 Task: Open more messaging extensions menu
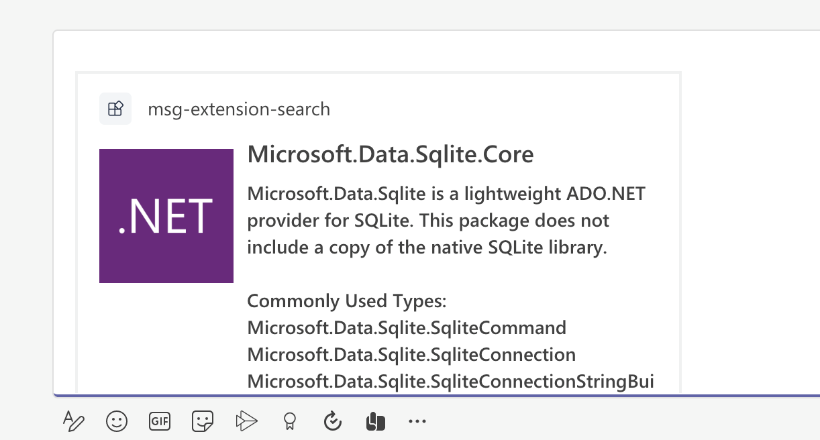(x=417, y=421)
